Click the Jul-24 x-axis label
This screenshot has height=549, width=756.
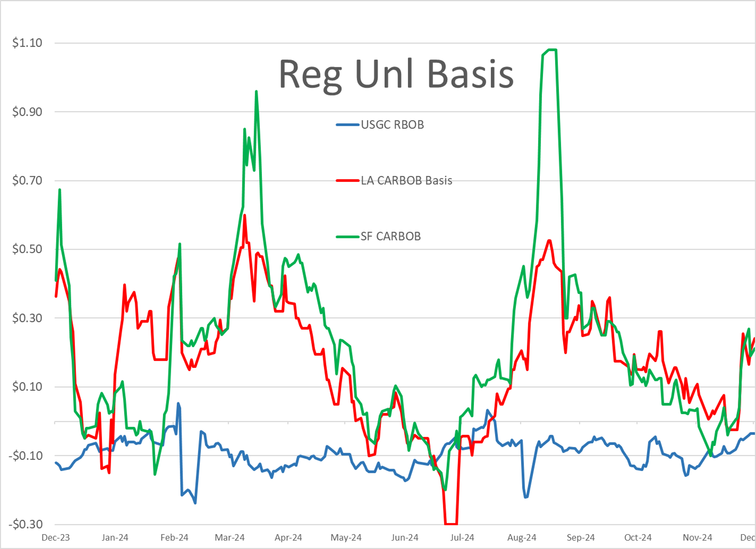(462, 538)
